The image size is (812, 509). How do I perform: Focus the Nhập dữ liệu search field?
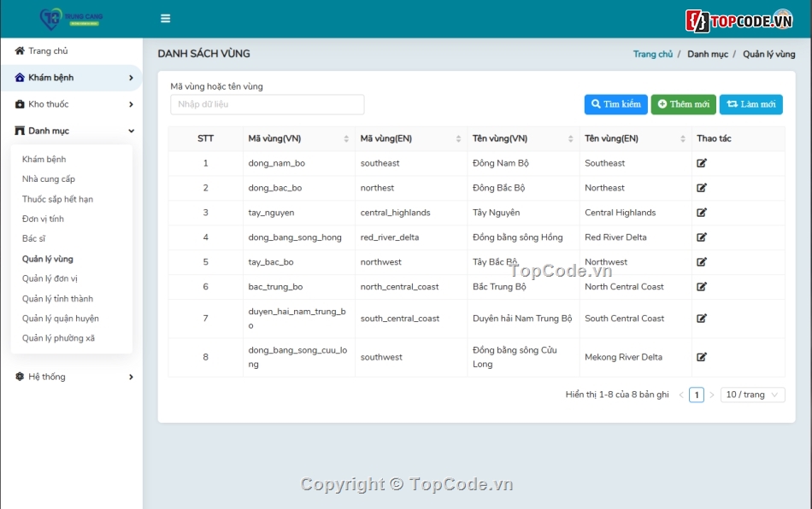coord(268,104)
